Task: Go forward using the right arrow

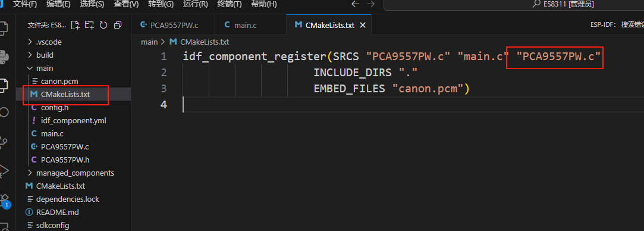Action: point(370,4)
